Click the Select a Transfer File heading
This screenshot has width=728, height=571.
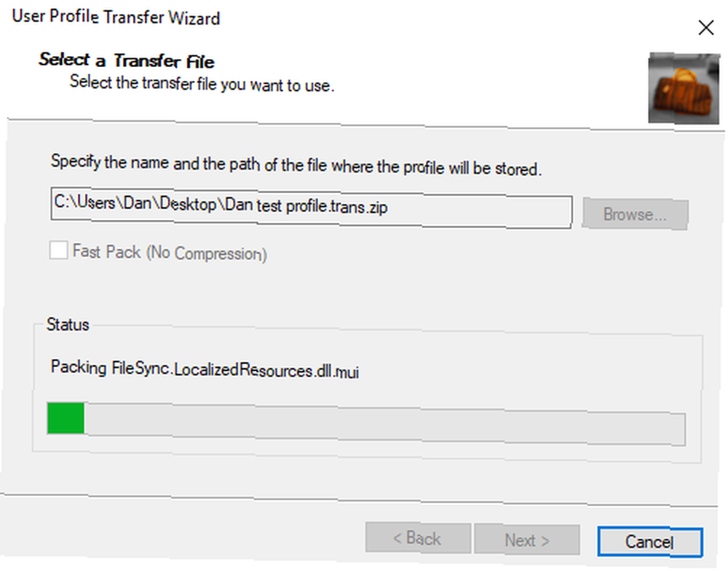(x=127, y=60)
